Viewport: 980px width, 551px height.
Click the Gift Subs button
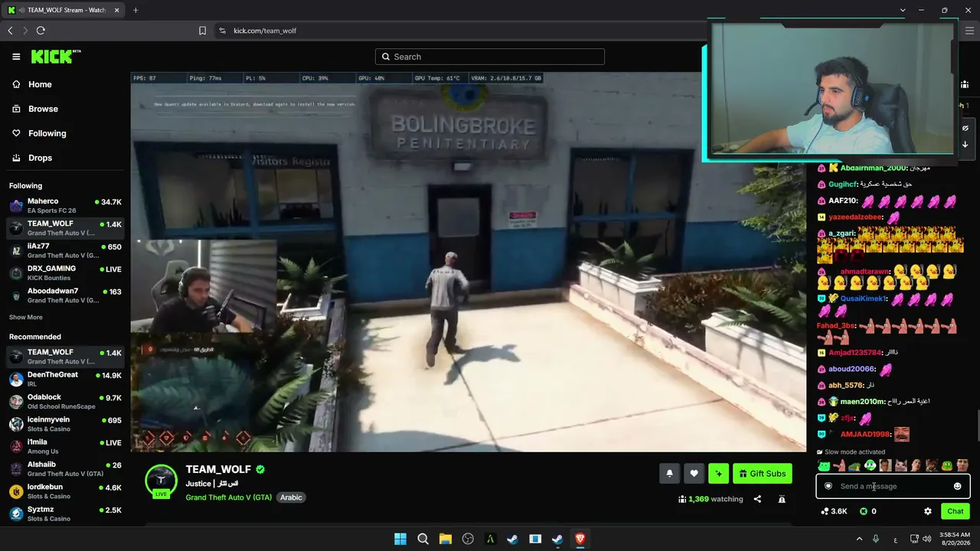click(x=762, y=474)
